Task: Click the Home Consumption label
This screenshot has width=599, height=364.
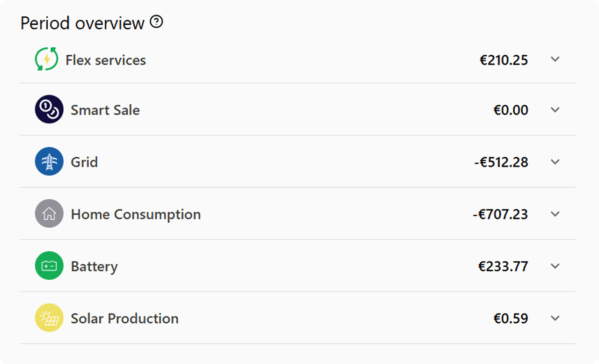Action: 136,214
